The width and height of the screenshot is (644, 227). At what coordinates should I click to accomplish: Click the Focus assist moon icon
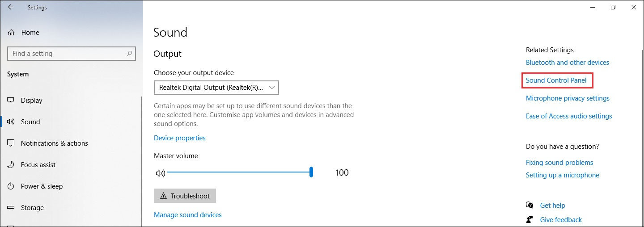(11, 165)
